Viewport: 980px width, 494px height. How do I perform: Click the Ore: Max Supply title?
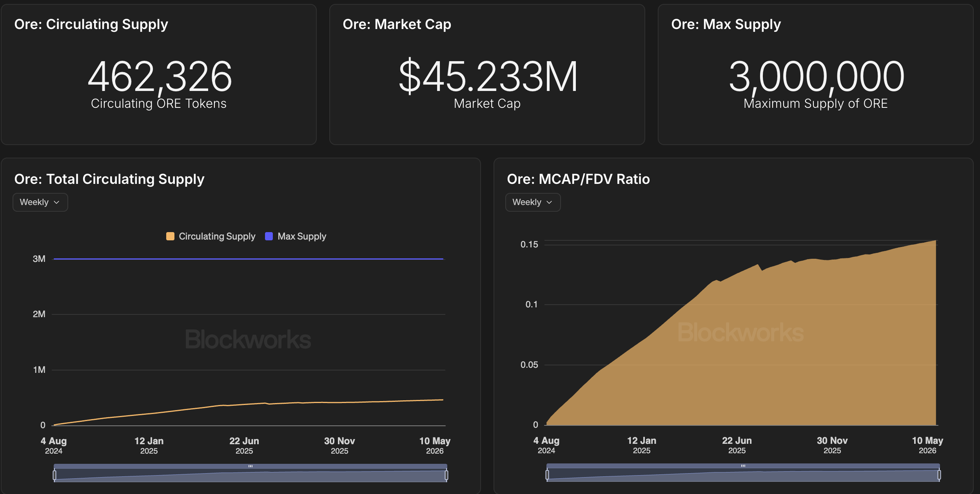pos(726,24)
